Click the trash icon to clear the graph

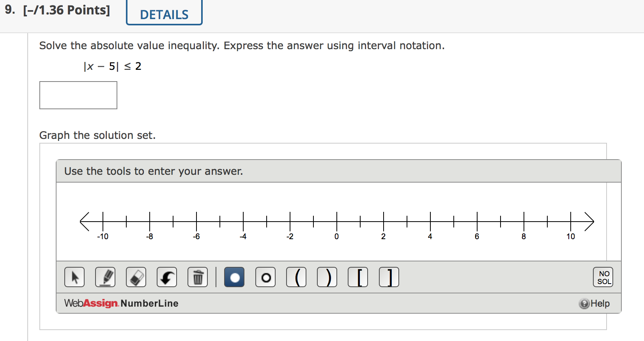[x=197, y=277]
